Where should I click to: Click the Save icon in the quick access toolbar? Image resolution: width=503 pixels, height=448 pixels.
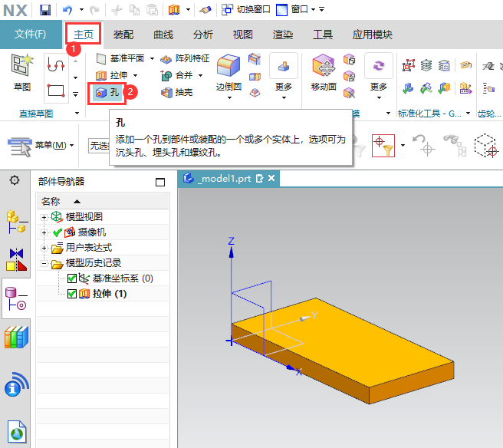[x=45, y=10]
